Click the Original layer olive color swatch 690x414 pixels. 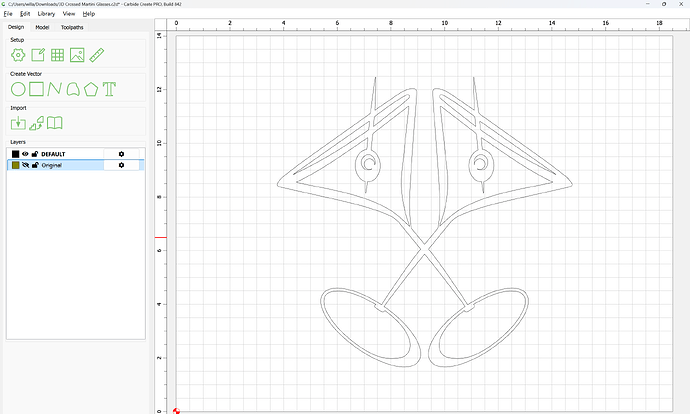15,165
